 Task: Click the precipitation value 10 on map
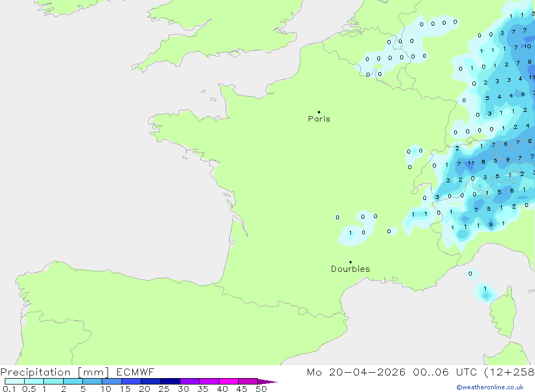(527, 47)
